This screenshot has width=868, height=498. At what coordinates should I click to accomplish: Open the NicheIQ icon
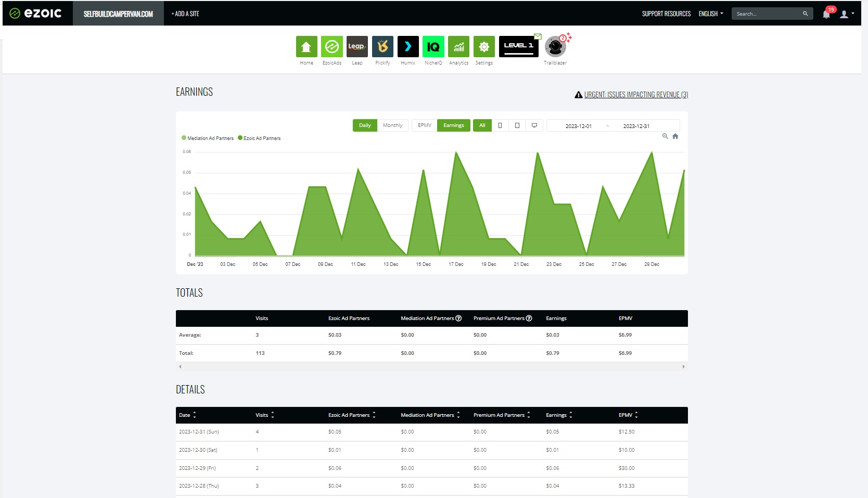[433, 46]
